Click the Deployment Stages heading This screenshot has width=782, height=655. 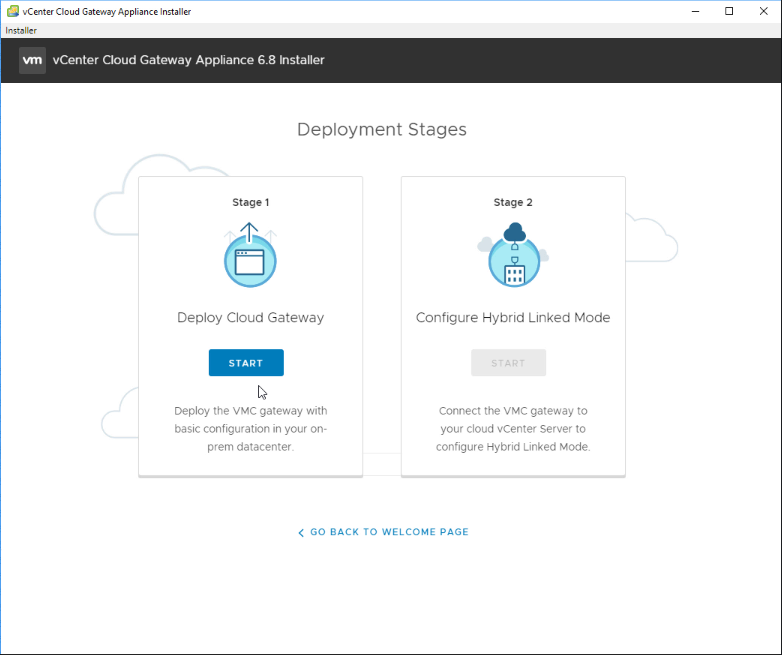[x=382, y=130]
